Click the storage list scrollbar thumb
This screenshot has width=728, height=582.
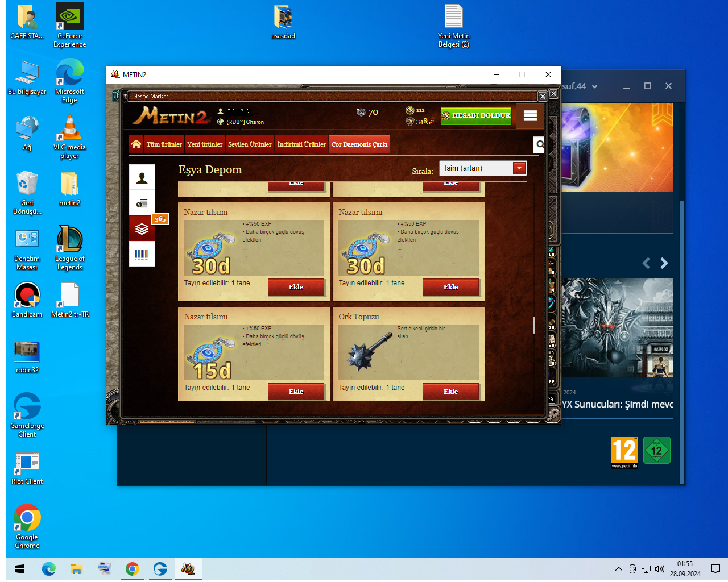coord(533,325)
